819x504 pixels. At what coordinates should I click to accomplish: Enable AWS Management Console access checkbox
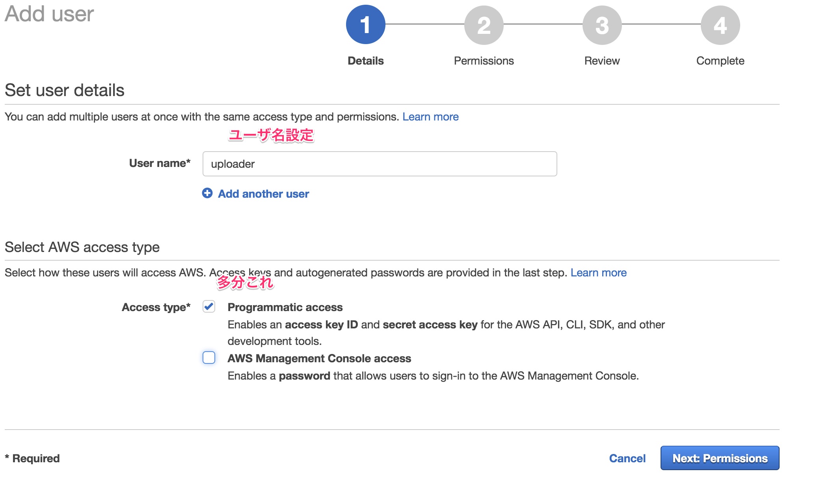[x=209, y=358]
